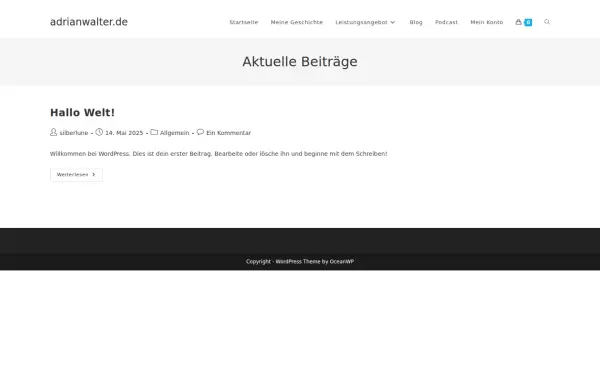600x375 pixels.
Task: Click the folder icon beside Allgemein
Action: click(154, 132)
